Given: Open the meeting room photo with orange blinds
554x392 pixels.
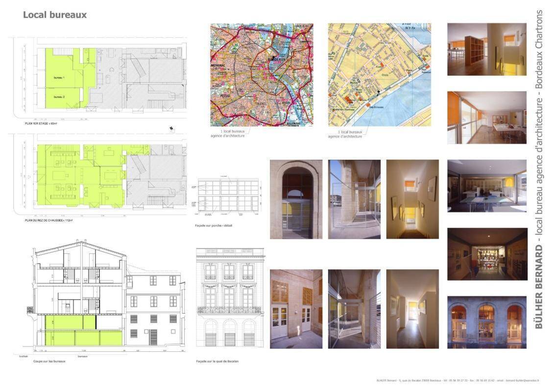Looking at the screenshot, I should click(x=486, y=117).
